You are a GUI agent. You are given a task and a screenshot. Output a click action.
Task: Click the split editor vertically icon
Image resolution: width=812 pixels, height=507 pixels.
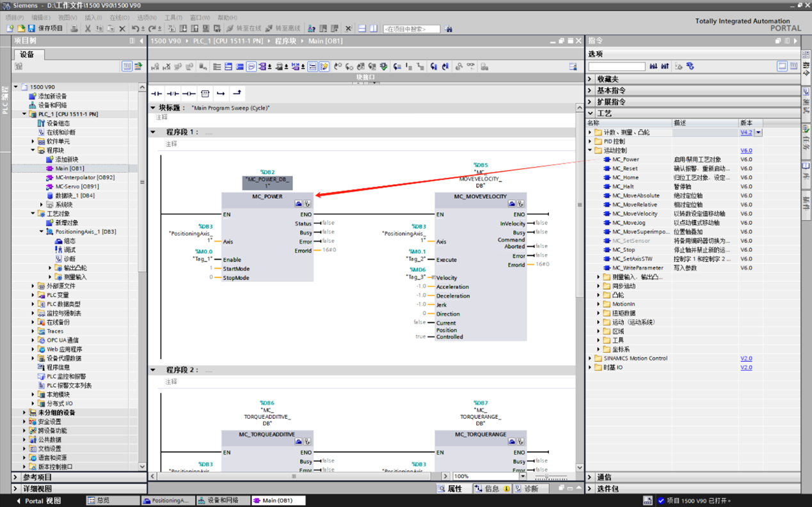point(374,29)
